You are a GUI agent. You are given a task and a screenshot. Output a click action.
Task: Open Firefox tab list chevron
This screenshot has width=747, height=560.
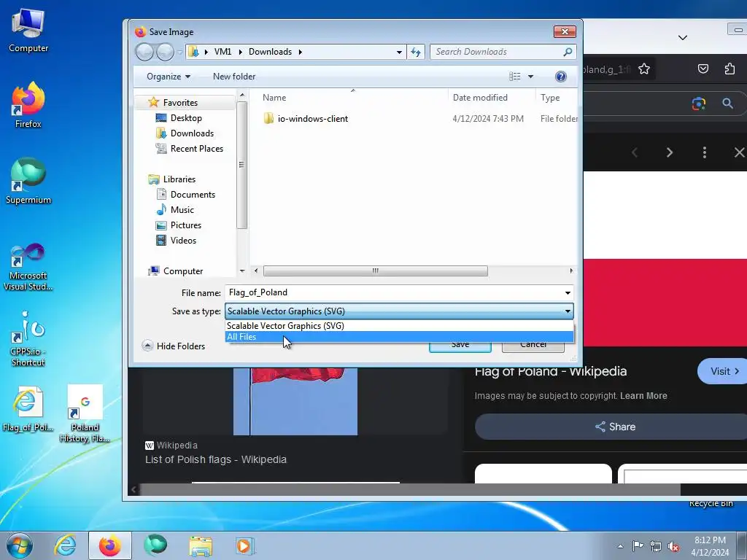[683, 38]
